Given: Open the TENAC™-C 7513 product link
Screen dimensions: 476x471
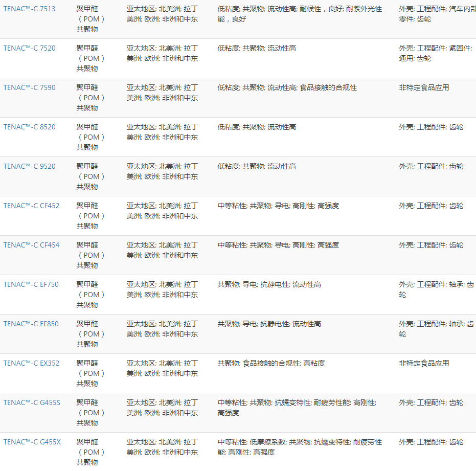Looking at the screenshot, I should 29,9.
